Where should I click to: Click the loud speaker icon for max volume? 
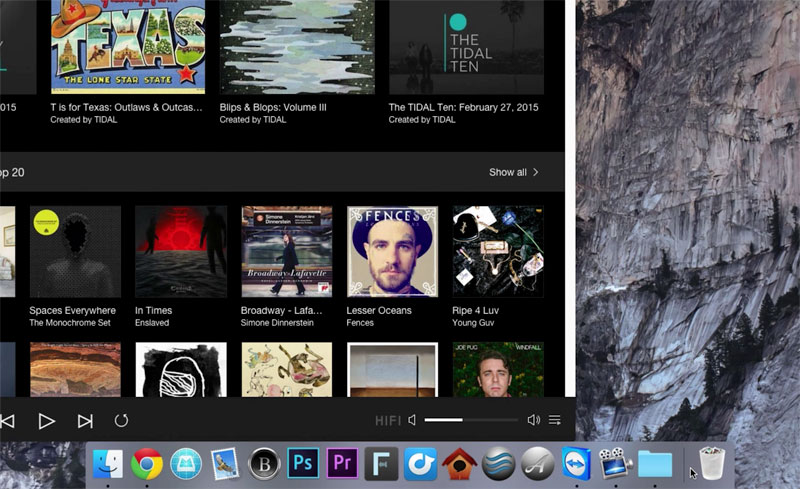[x=533, y=421]
